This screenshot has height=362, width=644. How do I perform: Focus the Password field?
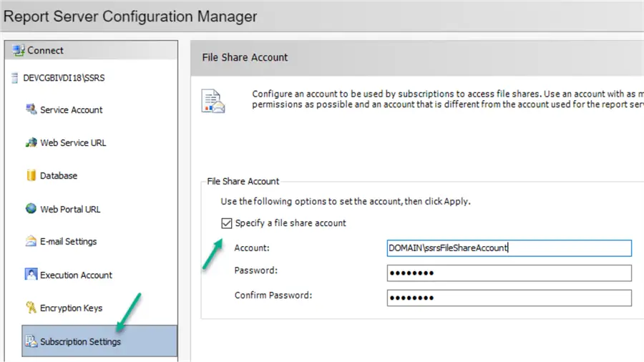(x=509, y=273)
